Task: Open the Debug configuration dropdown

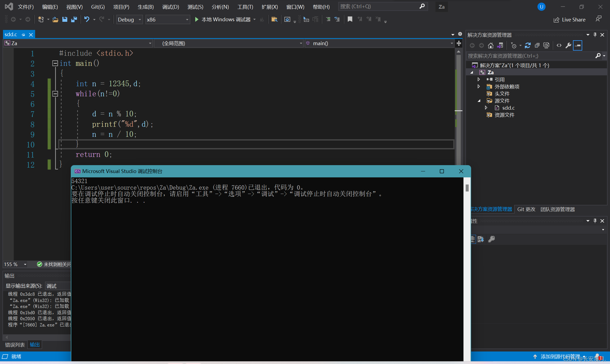Action: point(140,20)
